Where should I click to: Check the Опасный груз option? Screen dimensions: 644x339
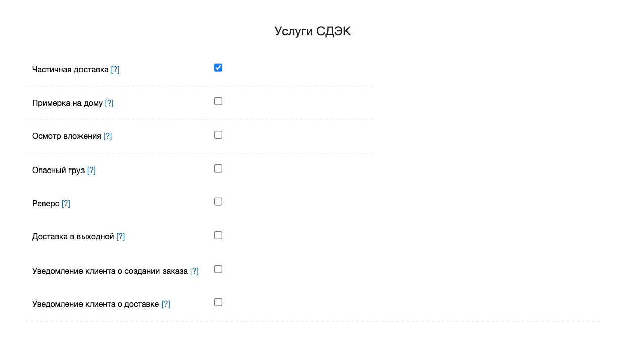[218, 168]
